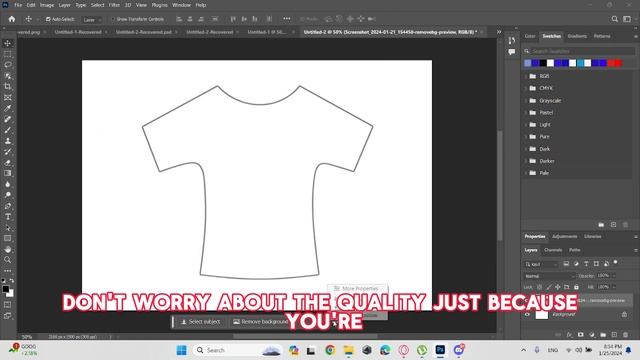Open the Plugins menu
Viewport: 640px width, 360px height.
click(160, 5)
